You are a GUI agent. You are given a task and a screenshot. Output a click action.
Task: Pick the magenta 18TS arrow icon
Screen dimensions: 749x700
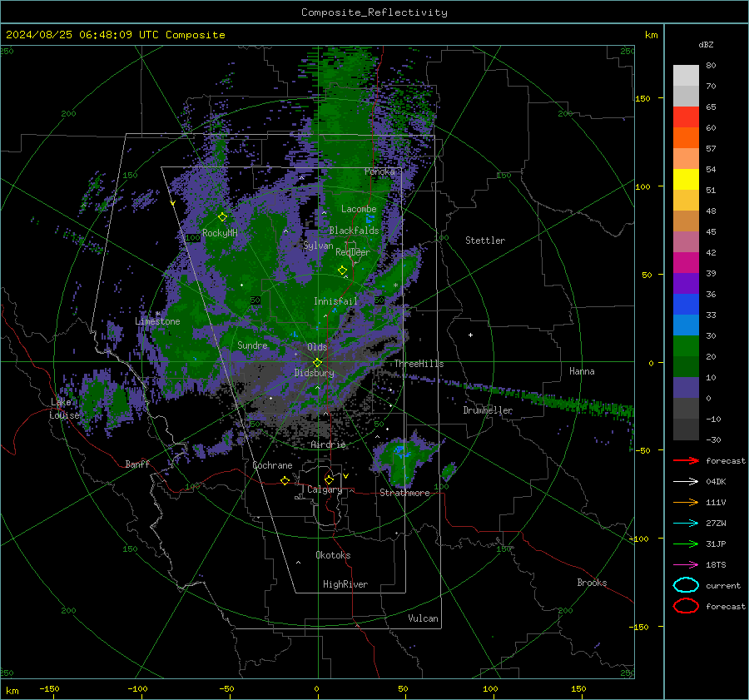[x=686, y=564]
